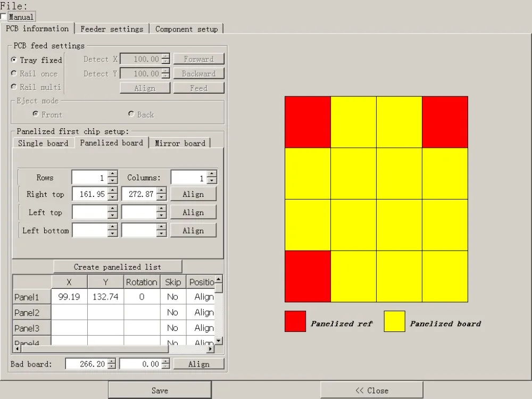Screen dimensions: 532x399
Task: Click top-left red panel cell in grid
Action: tap(307, 122)
